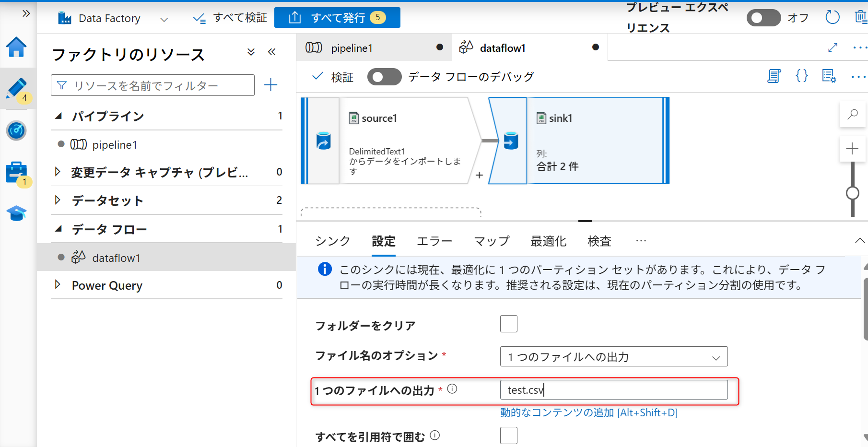Image resolution: width=868 pixels, height=447 pixels.
Task: Open canvas search with the magnifier icon
Action: click(852, 114)
